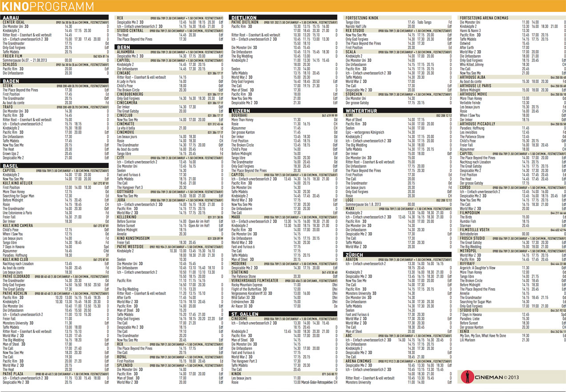The width and height of the screenshot is (566, 392).
Task: Click the ABATON cinema name
Action: tap(352, 259)
